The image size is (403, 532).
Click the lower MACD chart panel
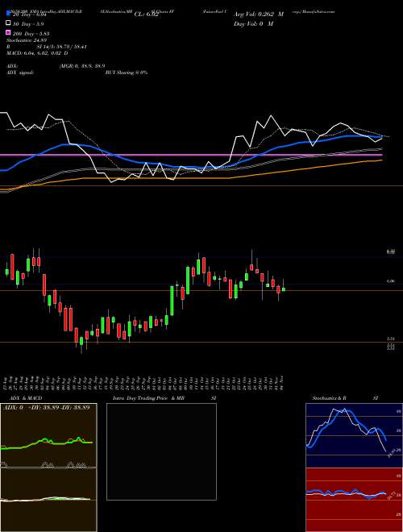tap(48, 500)
